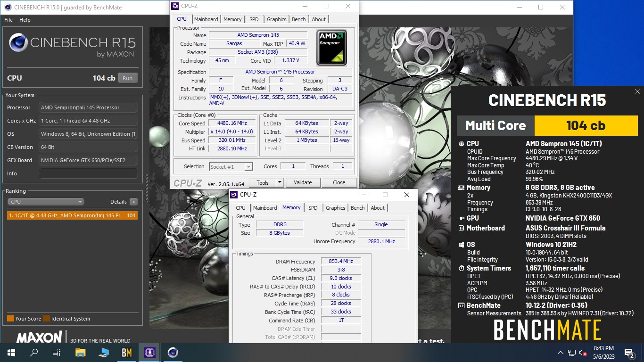The image size is (644, 362).
Task: Click the Uncore Frequency 2880.1 MHz value
Action: (x=381, y=241)
